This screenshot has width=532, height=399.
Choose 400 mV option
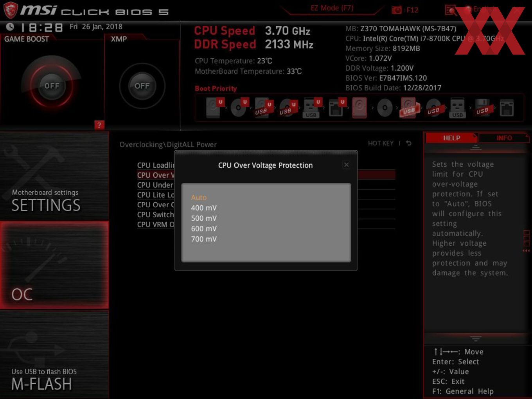click(204, 208)
